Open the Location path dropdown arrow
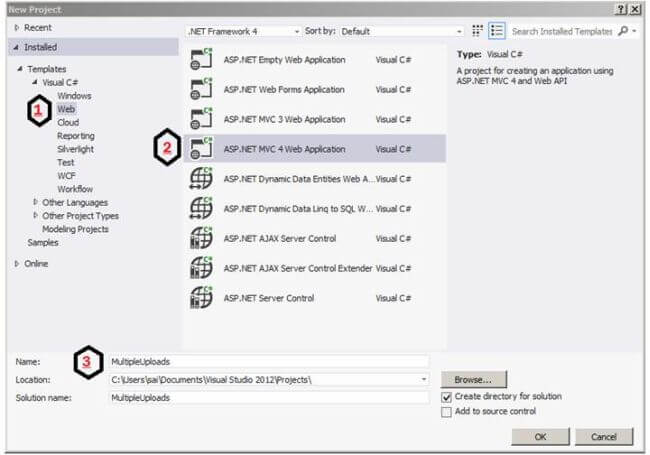The width and height of the screenshot is (650, 455). (x=424, y=379)
